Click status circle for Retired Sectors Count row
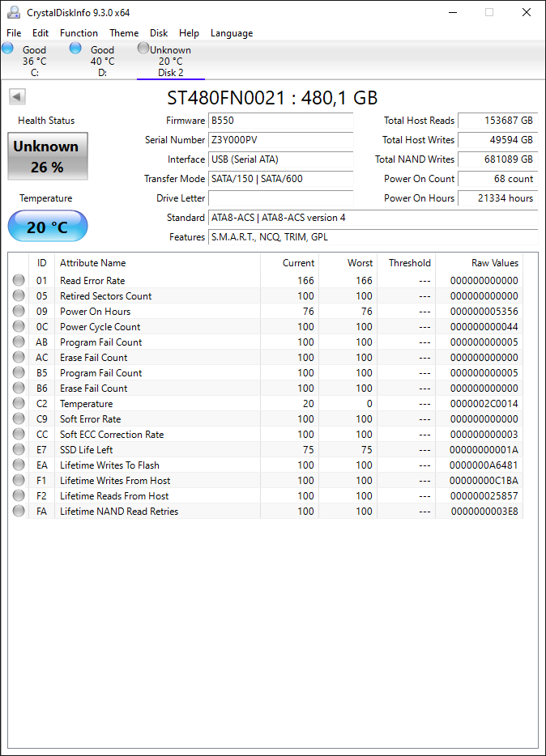The image size is (546, 756). click(x=19, y=295)
